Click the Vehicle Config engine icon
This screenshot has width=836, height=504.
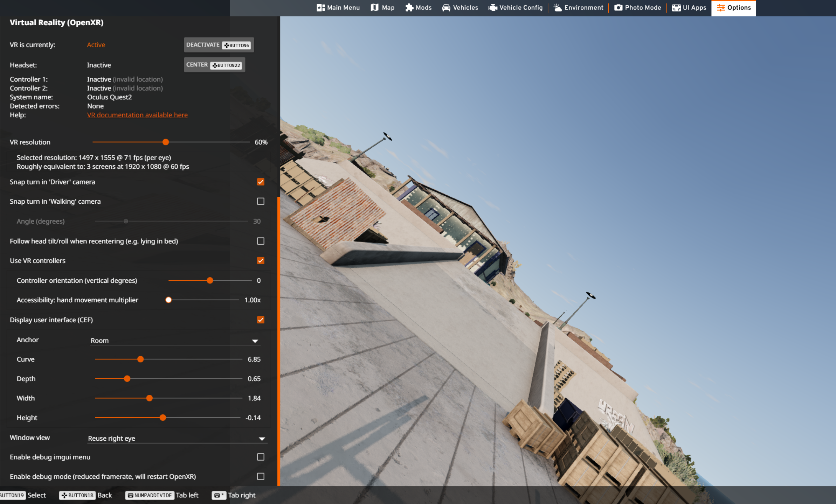pyautogui.click(x=493, y=8)
